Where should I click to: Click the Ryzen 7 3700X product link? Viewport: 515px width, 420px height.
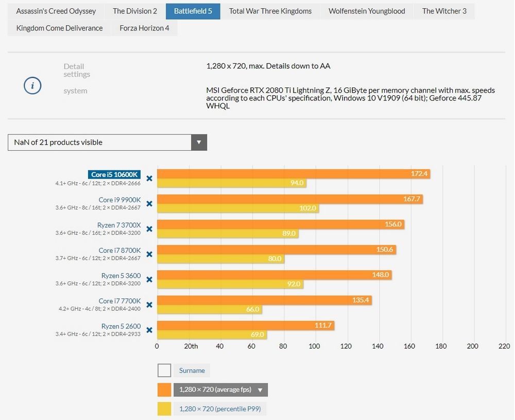(119, 225)
